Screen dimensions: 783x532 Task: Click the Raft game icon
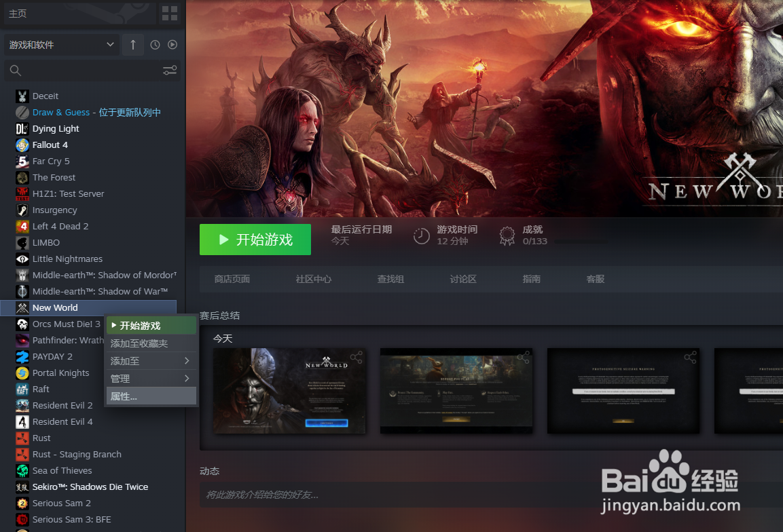point(22,389)
